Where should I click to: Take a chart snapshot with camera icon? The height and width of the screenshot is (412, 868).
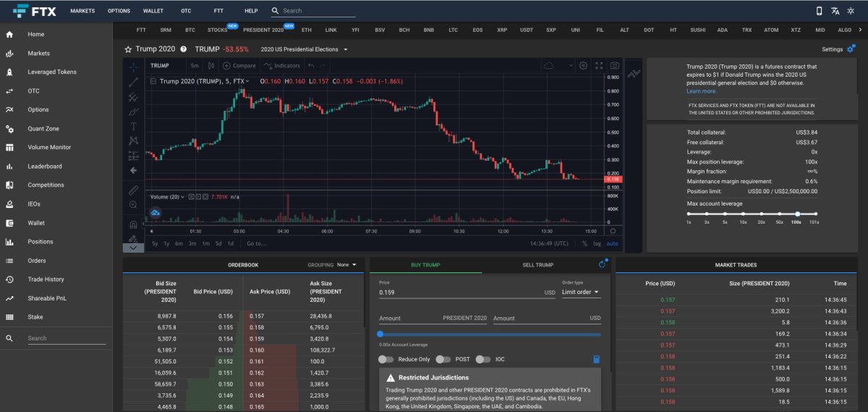point(614,65)
